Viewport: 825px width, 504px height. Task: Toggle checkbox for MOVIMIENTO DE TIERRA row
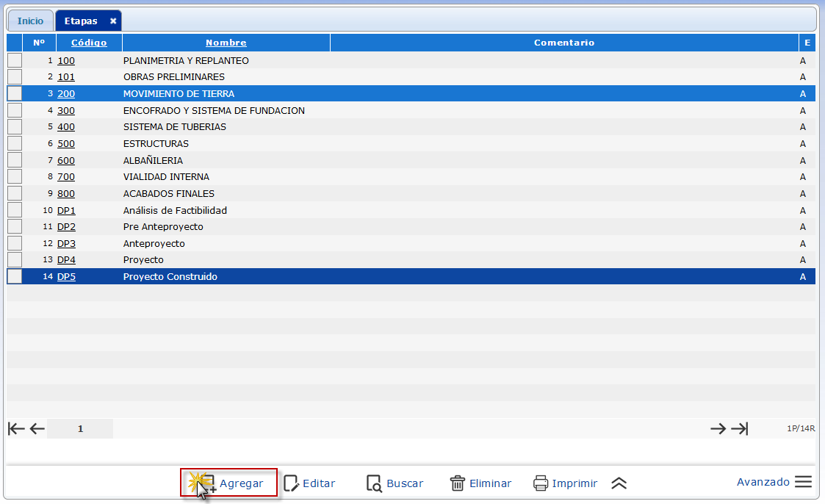click(15, 93)
